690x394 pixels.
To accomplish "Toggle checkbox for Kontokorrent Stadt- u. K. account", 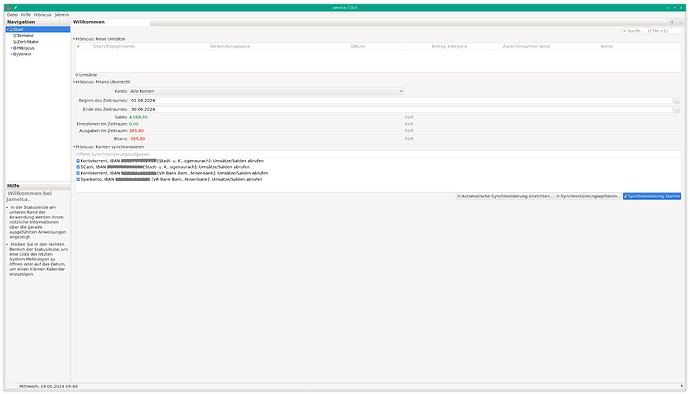I will 78,161.
